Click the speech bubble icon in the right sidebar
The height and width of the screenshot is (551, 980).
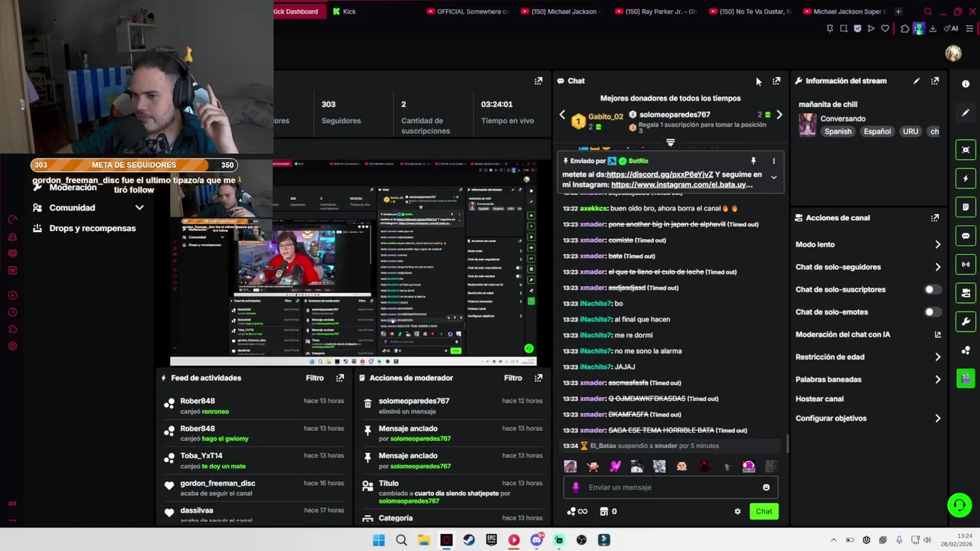(x=965, y=236)
